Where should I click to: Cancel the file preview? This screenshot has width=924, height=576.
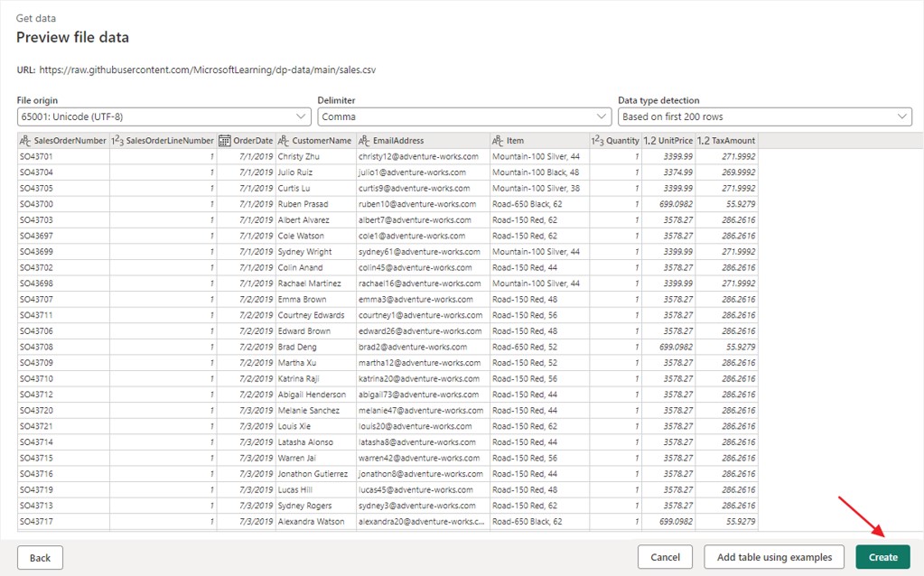pyautogui.click(x=665, y=557)
